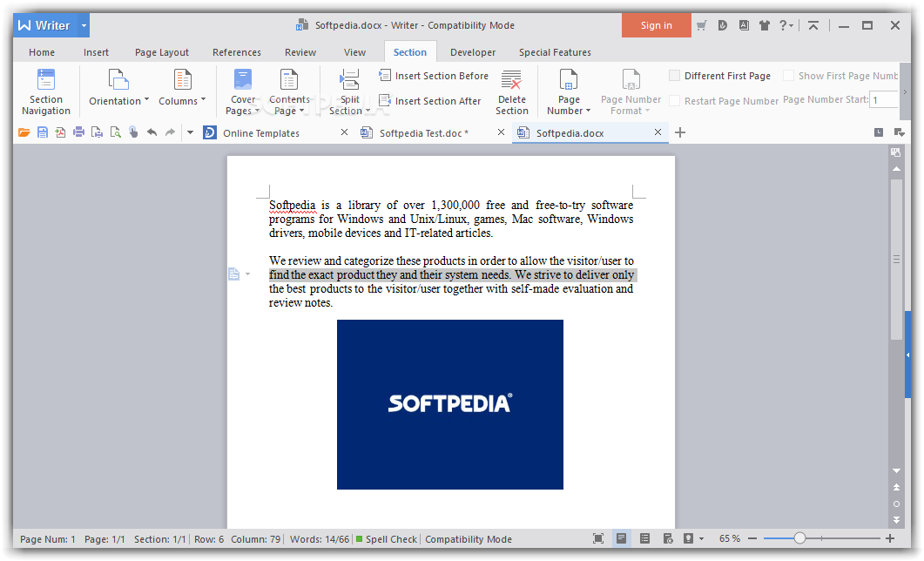Open the shopping cart icon in title bar

coord(701,25)
